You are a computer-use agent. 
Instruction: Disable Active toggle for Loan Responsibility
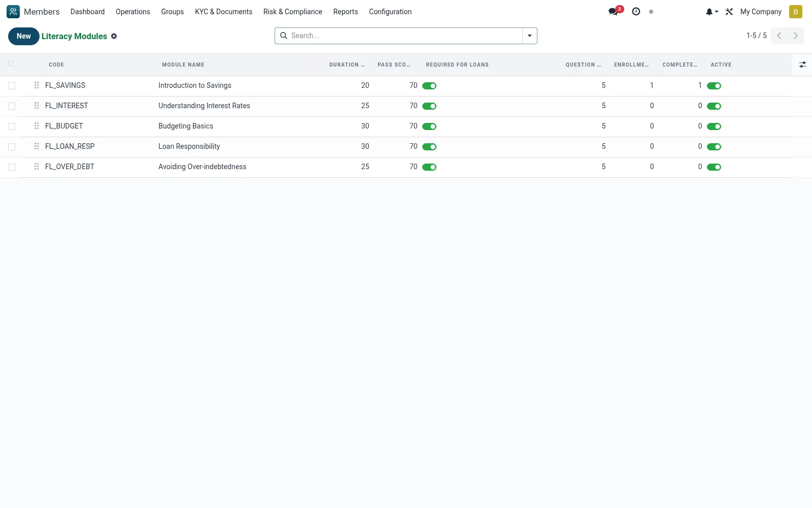click(x=714, y=147)
